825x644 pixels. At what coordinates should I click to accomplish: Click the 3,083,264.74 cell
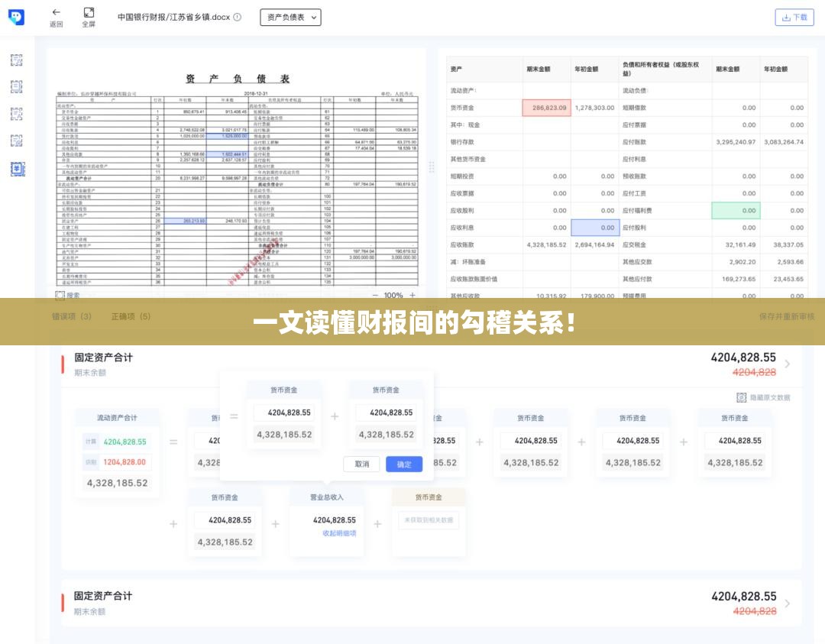point(784,142)
